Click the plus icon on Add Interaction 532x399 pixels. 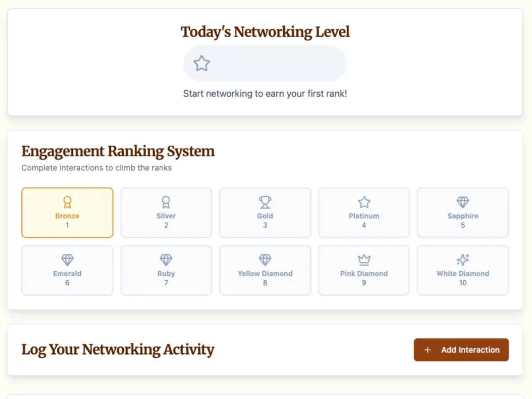point(428,350)
